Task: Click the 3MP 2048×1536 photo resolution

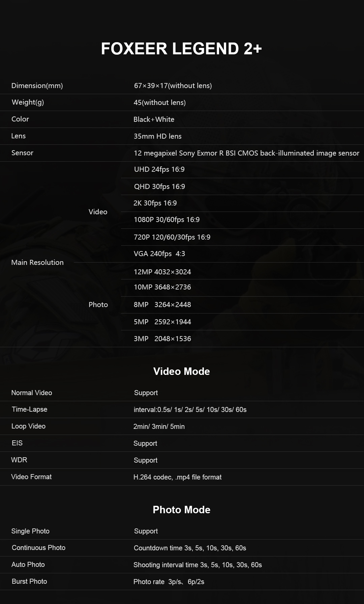Action: click(x=162, y=339)
